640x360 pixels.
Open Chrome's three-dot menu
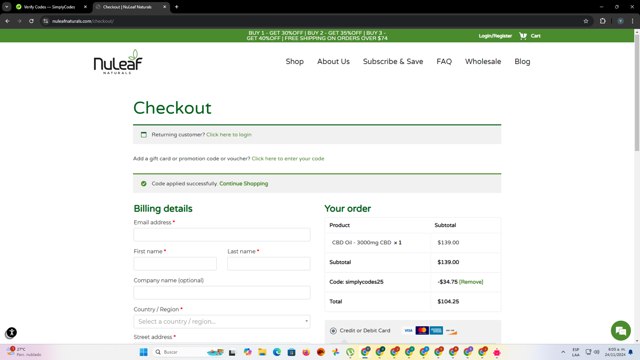point(633,21)
